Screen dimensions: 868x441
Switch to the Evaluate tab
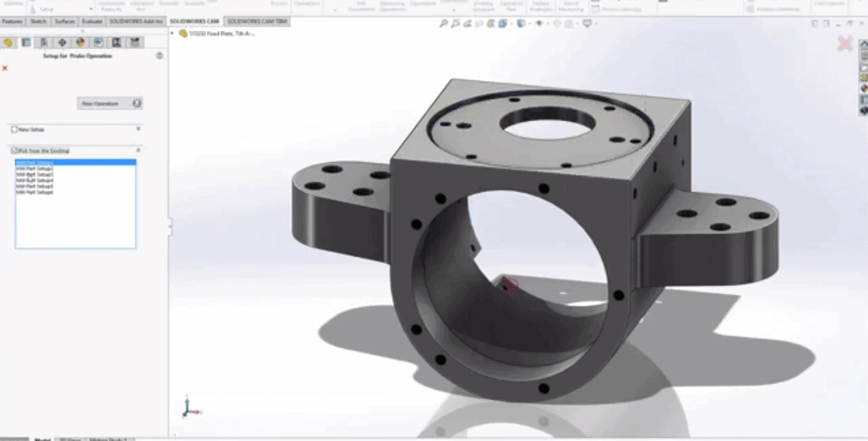[x=92, y=22]
